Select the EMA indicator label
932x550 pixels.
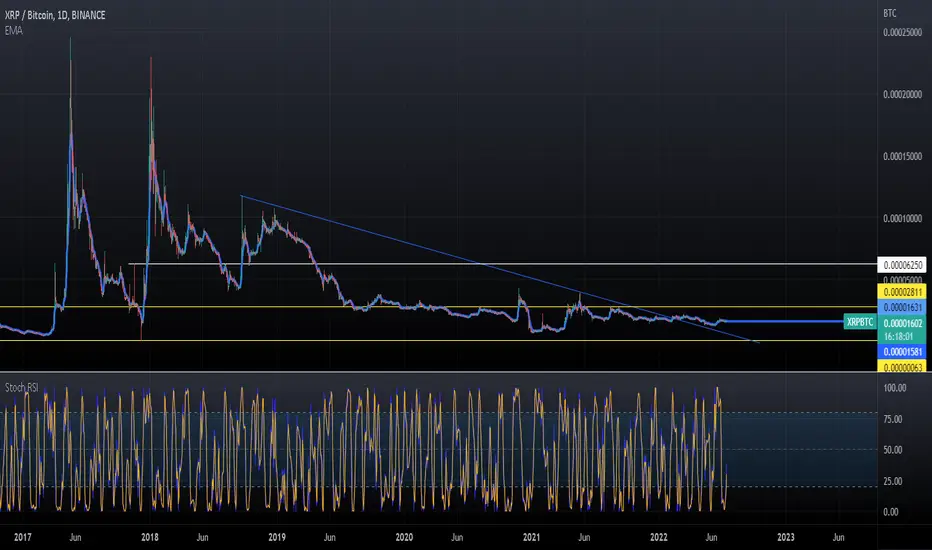pos(14,30)
